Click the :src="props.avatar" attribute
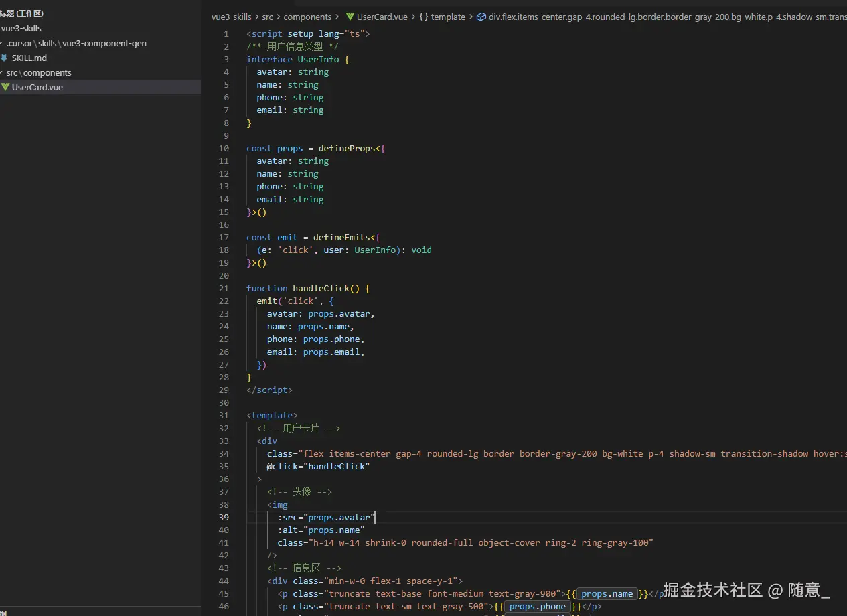Viewport: 847px width, 616px height. 327,517
